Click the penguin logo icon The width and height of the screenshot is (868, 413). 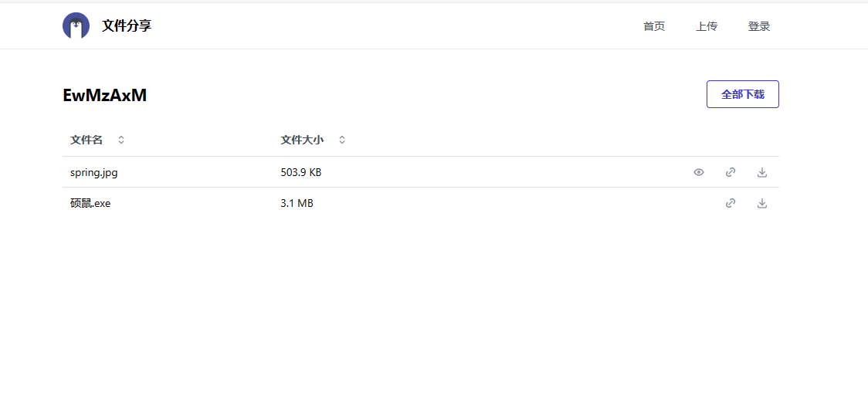pyautogui.click(x=76, y=25)
